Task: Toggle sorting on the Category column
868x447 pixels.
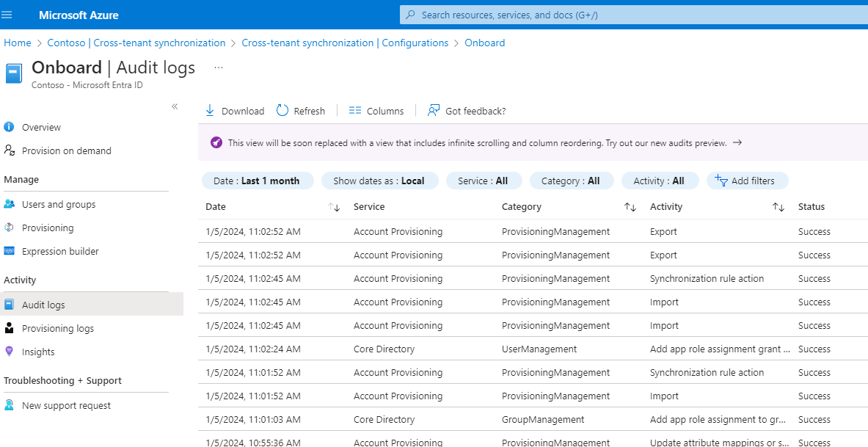Action: tap(630, 207)
